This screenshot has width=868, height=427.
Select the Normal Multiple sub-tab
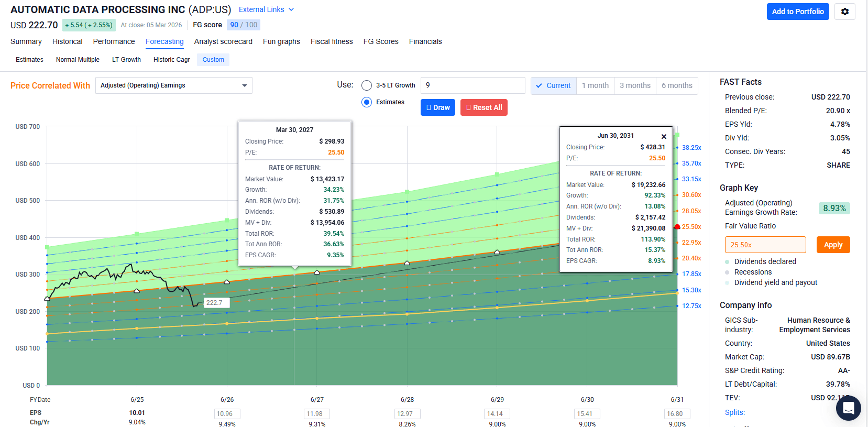78,60
